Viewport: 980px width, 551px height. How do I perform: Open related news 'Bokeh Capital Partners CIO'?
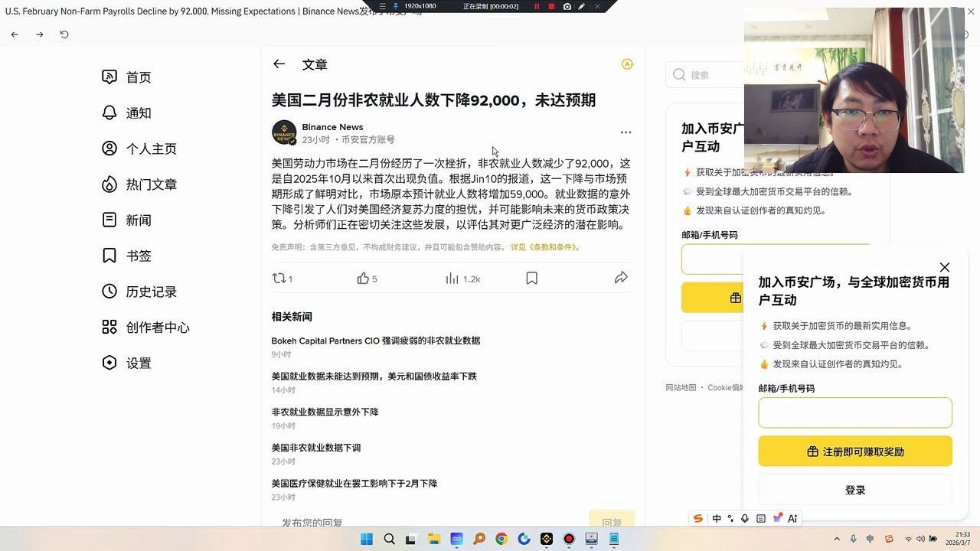376,341
